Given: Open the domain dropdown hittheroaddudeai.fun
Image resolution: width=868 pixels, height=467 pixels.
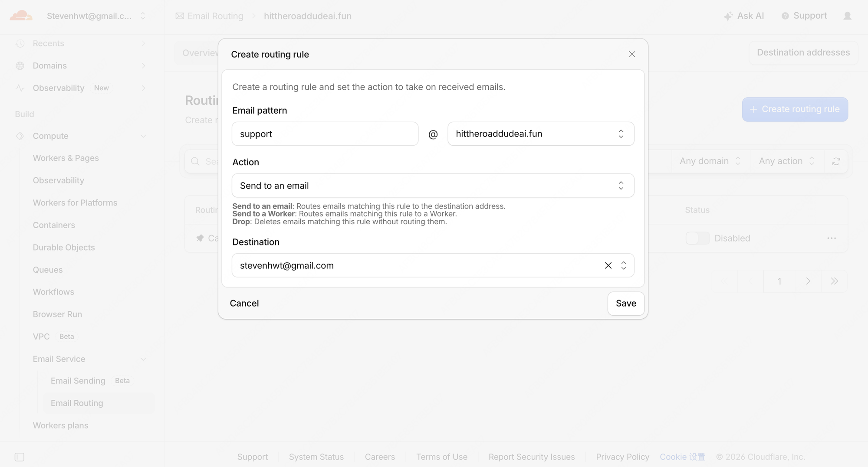Looking at the screenshot, I should pos(541,134).
